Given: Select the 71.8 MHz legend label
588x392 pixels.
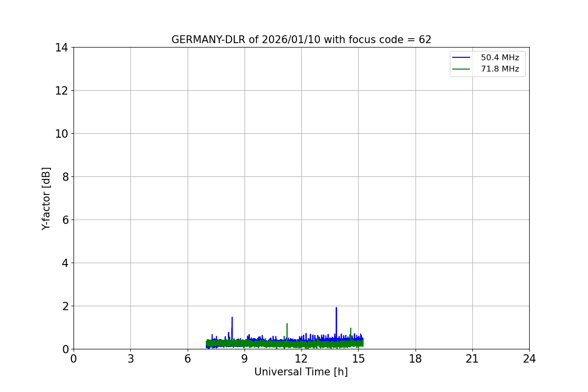Looking at the screenshot, I should click(x=500, y=69).
